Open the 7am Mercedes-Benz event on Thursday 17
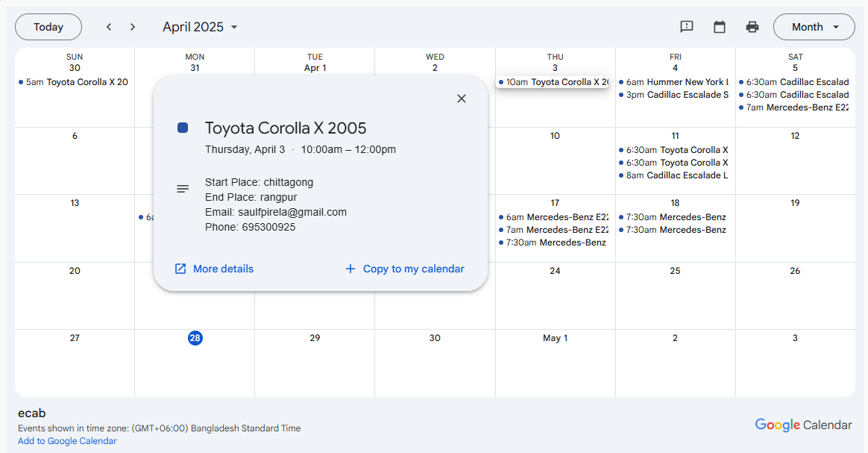 click(554, 230)
